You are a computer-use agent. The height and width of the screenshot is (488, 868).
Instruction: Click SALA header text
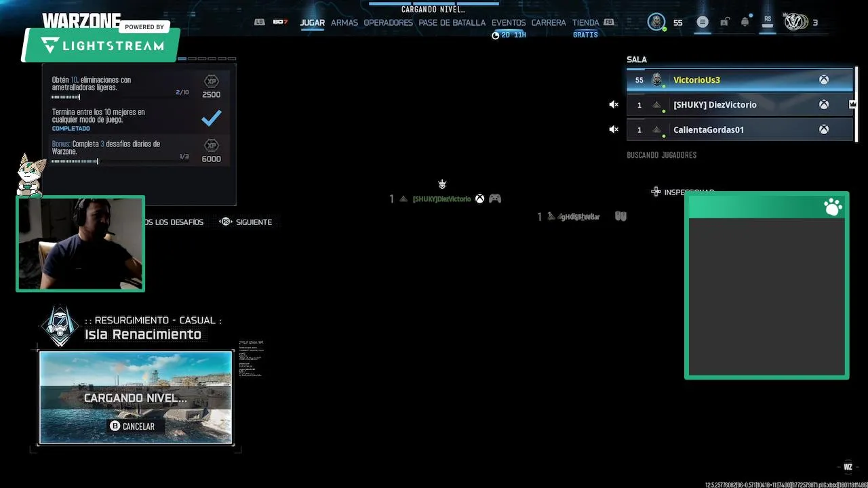pyautogui.click(x=637, y=60)
